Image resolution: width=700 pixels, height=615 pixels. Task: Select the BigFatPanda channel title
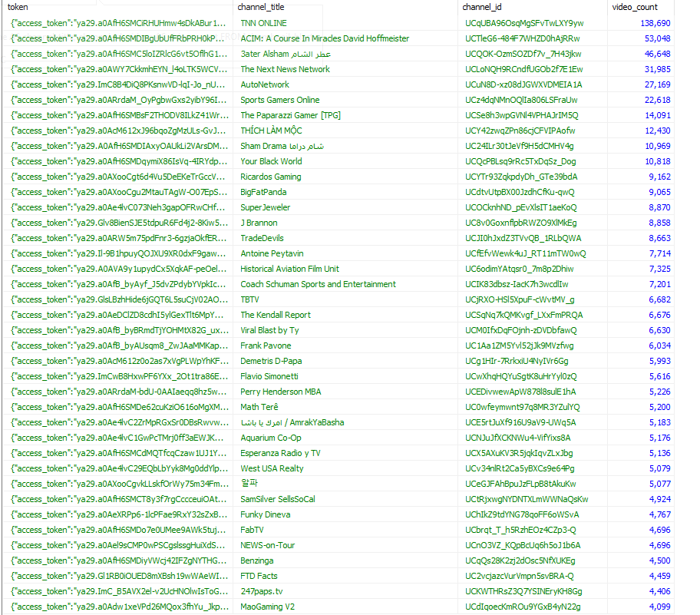263,192
